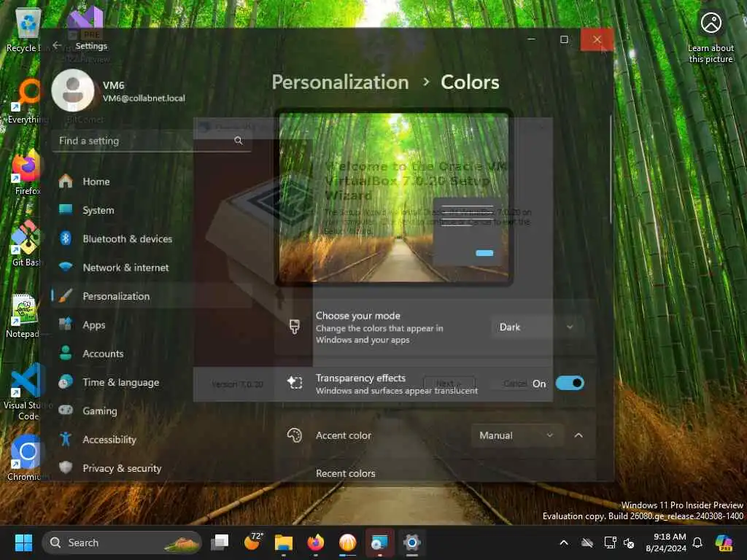
Task: Maximize the Settings window
Action: pyautogui.click(x=564, y=39)
